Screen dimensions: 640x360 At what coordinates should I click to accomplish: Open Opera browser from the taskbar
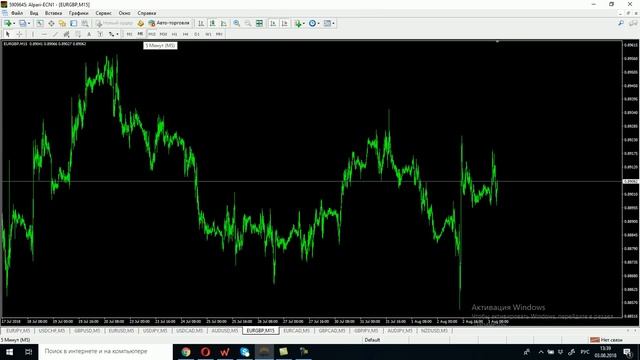[205, 351]
